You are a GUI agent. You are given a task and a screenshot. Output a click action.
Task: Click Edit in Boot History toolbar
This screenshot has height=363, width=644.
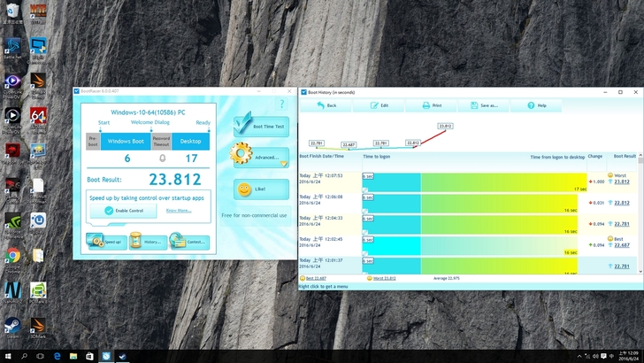[x=379, y=105]
